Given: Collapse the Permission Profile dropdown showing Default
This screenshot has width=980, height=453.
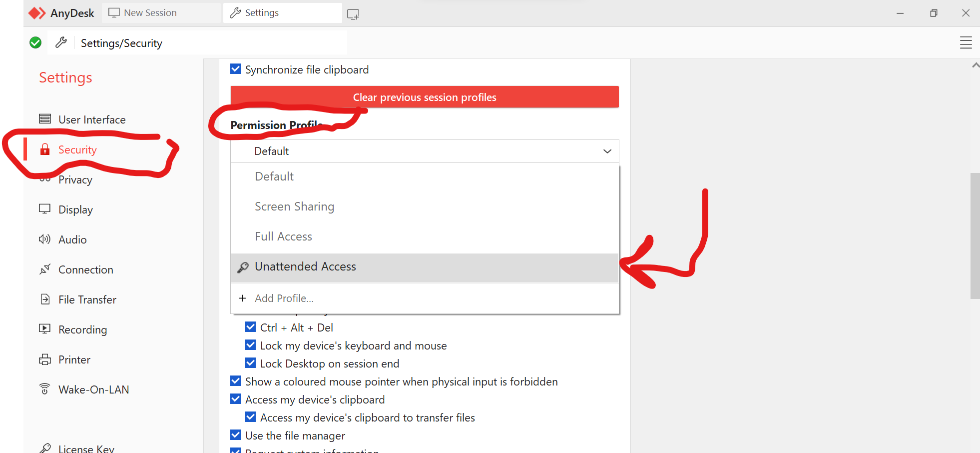Looking at the screenshot, I should point(425,151).
